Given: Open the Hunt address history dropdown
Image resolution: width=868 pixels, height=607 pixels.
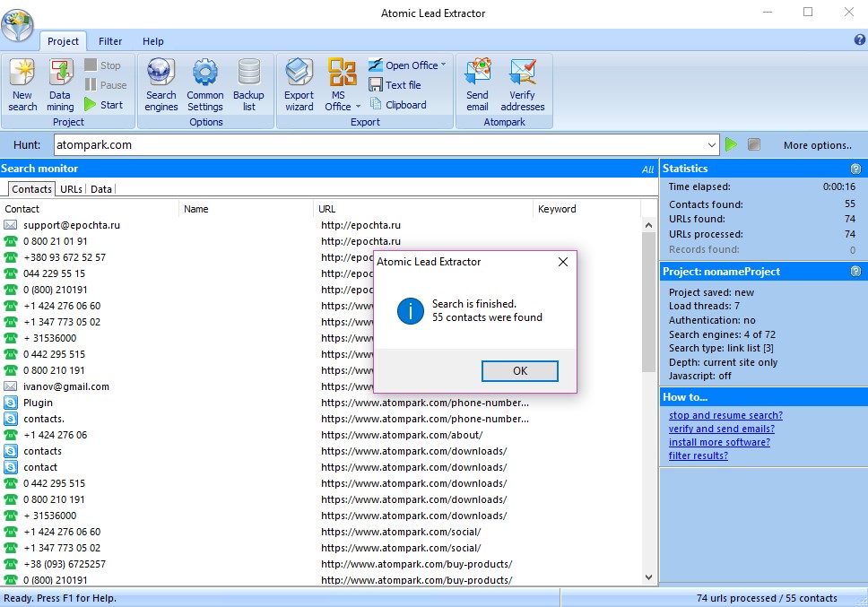Looking at the screenshot, I should point(713,144).
